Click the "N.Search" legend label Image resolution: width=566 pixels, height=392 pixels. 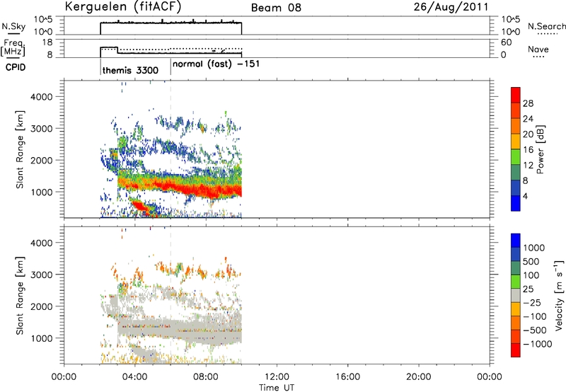coord(546,26)
